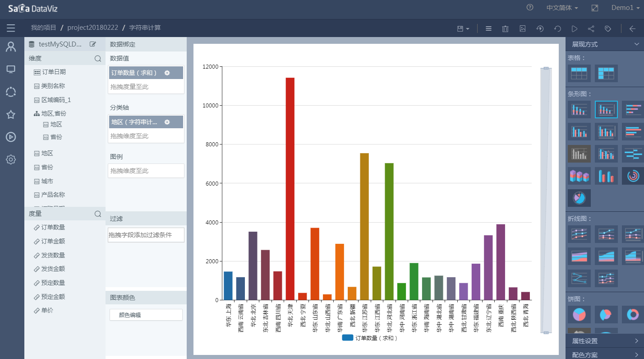
Task: Click the play preview toolbar icon
Action: (x=575, y=28)
